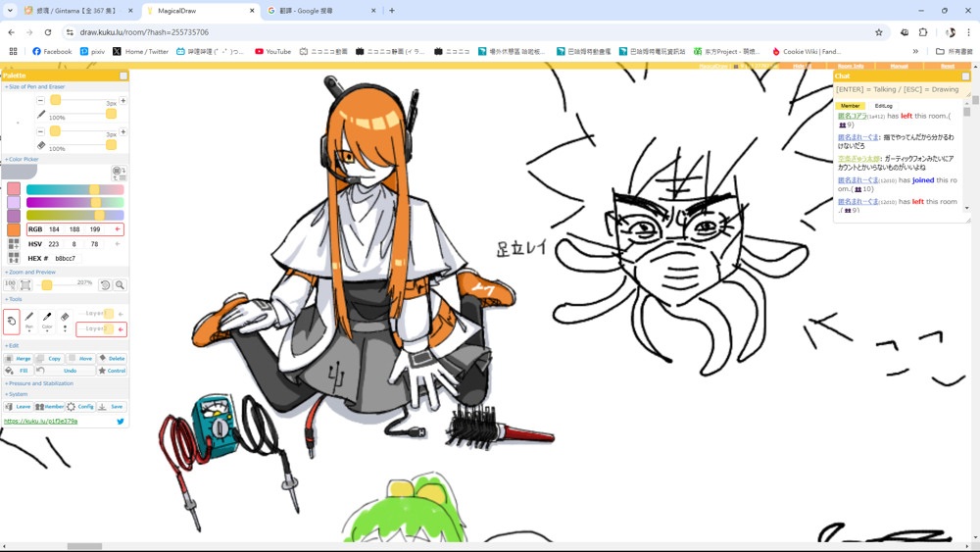The height and width of the screenshot is (552, 980).
Task: Click the Delete button
Action: point(112,359)
